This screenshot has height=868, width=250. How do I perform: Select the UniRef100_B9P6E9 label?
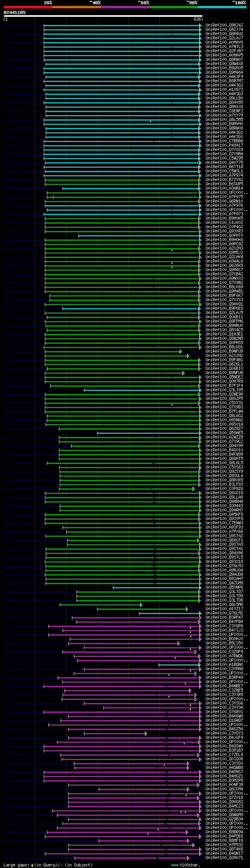pyautogui.click(x=224, y=308)
